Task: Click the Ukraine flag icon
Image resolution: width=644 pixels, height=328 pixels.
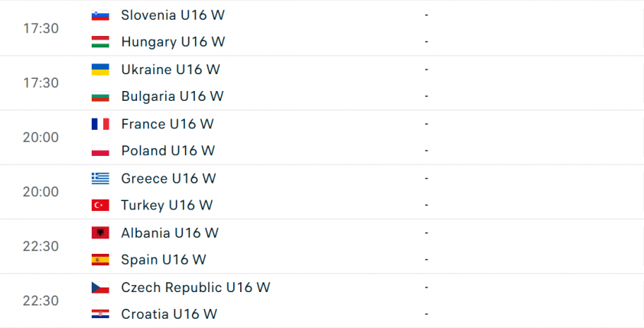Action: tap(100, 70)
